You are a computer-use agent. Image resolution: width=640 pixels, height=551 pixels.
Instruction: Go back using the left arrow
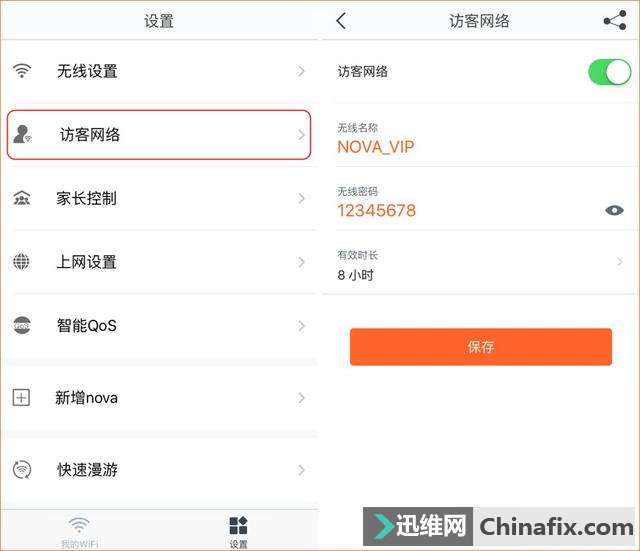click(x=341, y=20)
